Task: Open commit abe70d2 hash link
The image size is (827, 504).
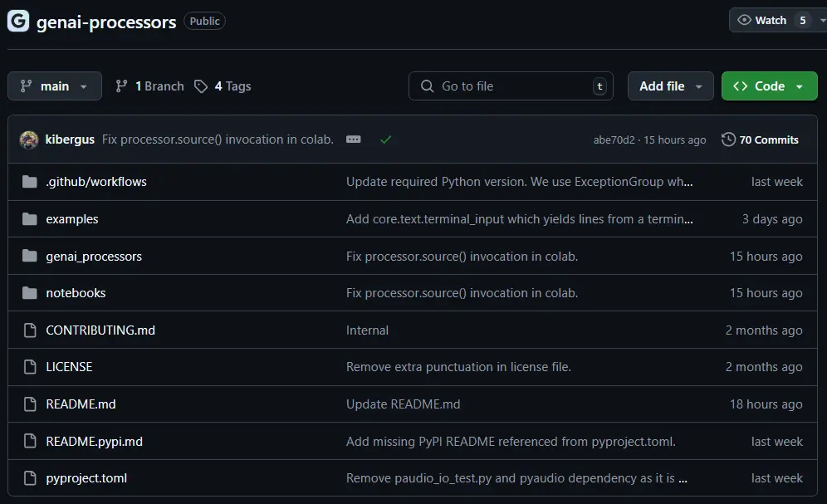Action: (614, 140)
